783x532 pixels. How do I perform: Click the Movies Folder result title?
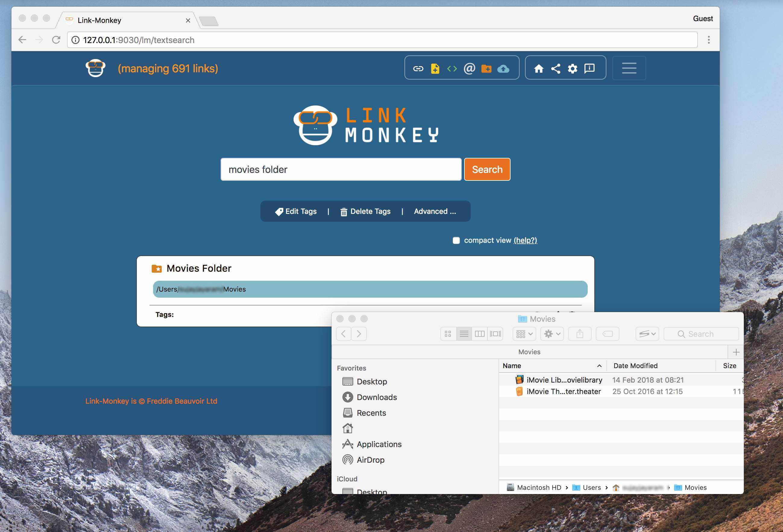coord(199,268)
